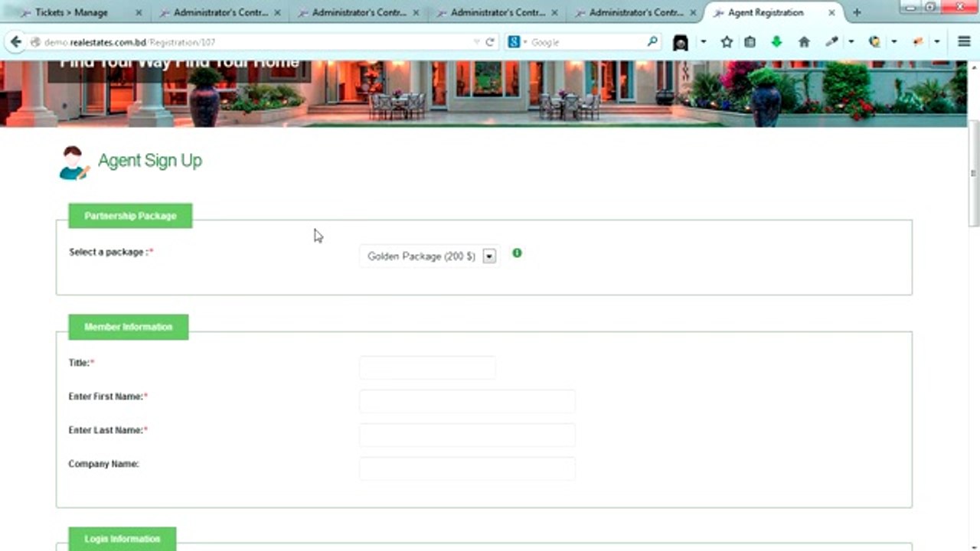Viewport: 980px width, 551px height.
Task: Focus the Enter Last Name field
Action: tap(467, 435)
